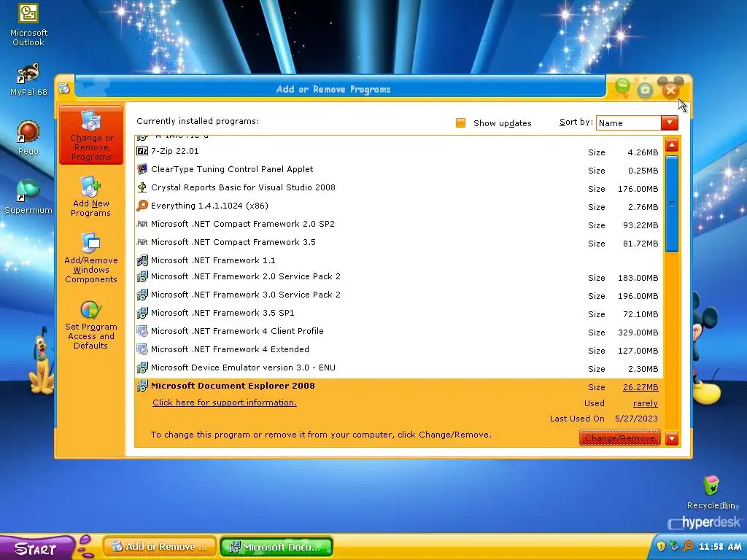Screen dimensions: 747x560
Task: Open Pego desktop shortcut
Action: [28, 138]
